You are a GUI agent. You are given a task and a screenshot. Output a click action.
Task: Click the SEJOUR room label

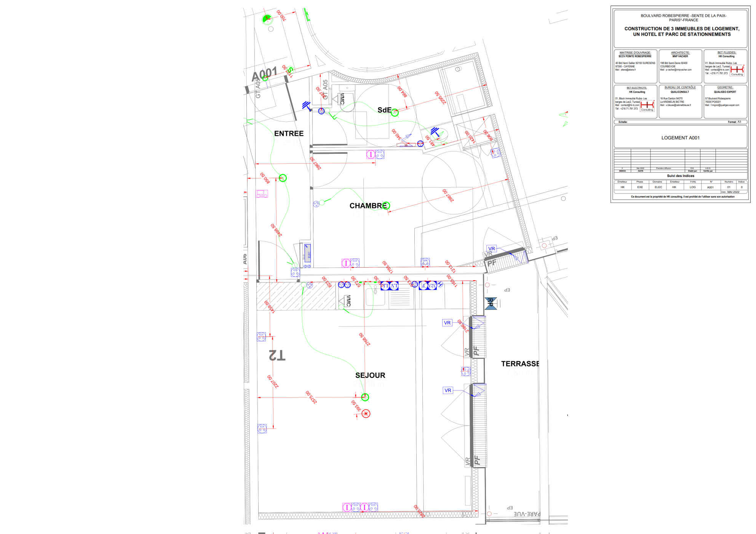[x=370, y=375]
